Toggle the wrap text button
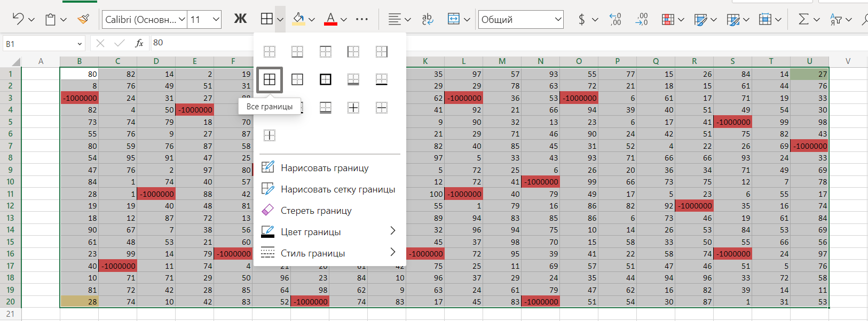This screenshot has height=321, width=868. tap(427, 20)
